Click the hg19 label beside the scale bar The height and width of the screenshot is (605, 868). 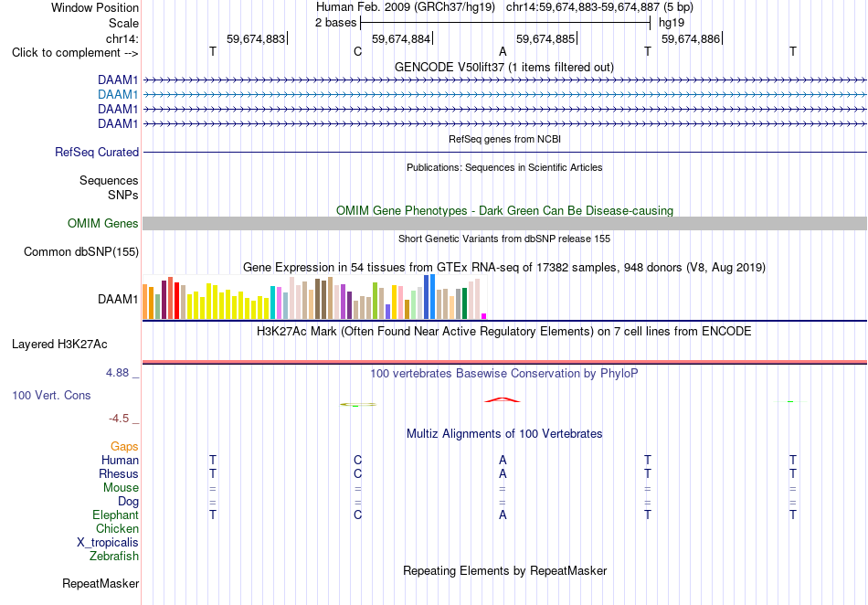point(672,23)
